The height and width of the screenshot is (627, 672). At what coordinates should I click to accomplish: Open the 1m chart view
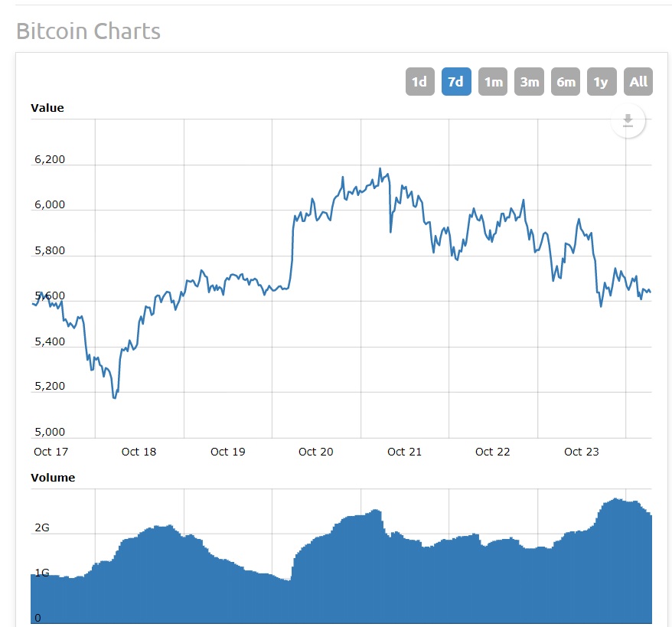[492, 81]
